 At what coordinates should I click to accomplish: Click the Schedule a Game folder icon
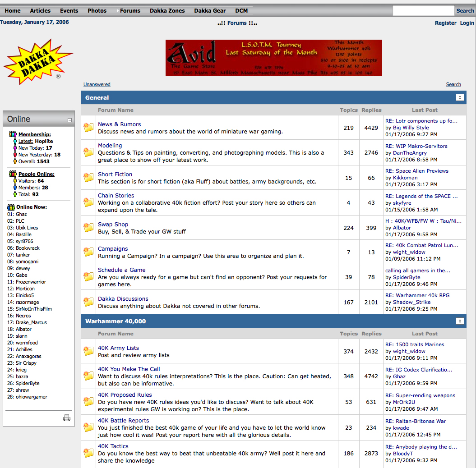[x=88, y=277]
